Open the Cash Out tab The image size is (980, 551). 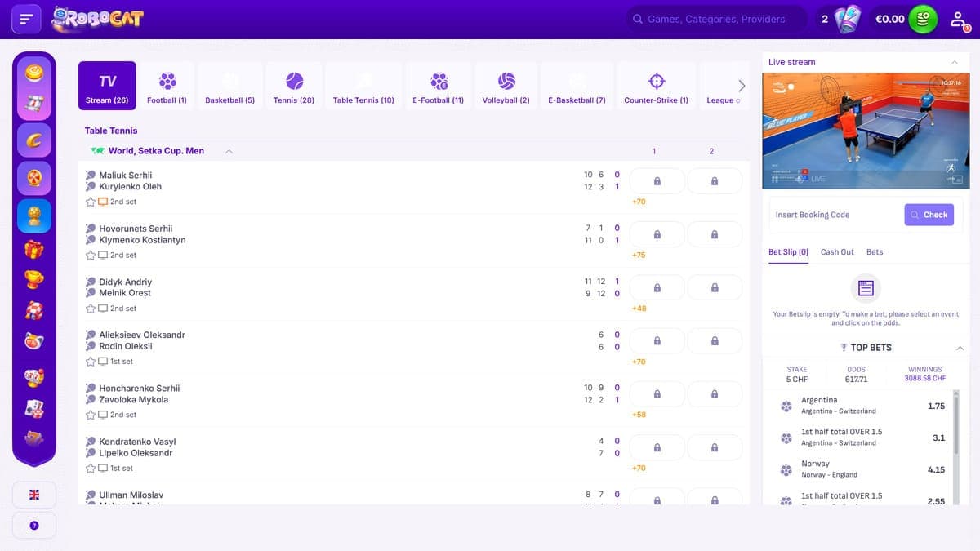[837, 252]
